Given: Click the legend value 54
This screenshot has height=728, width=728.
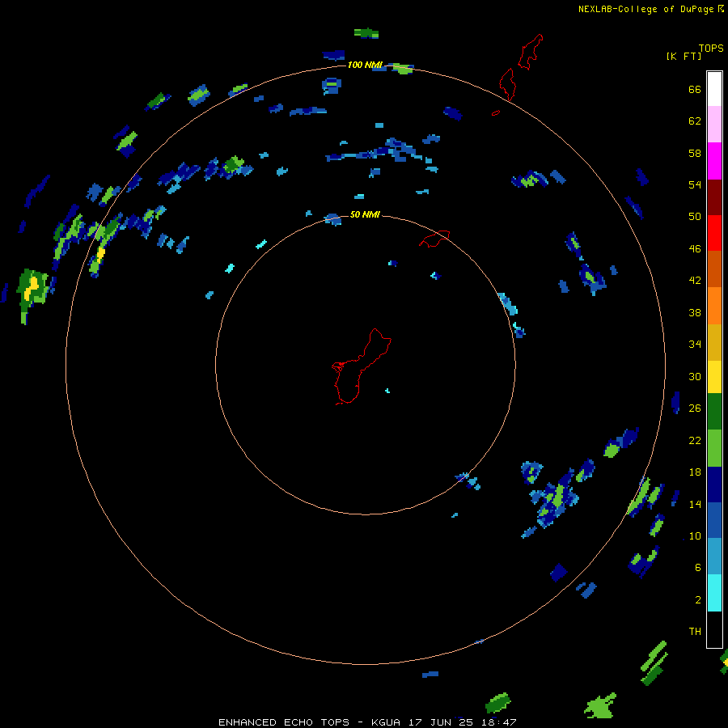Looking at the screenshot, I should pos(695,185).
